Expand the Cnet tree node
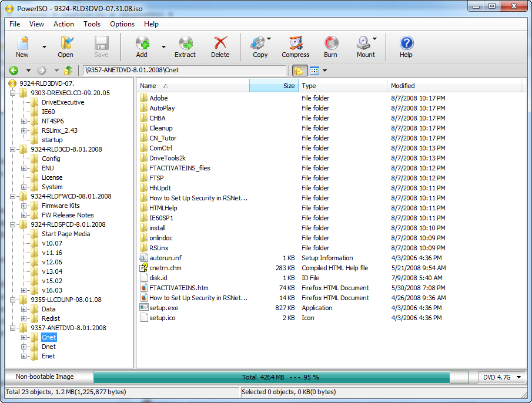The image size is (532, 403). click(24, 337)
